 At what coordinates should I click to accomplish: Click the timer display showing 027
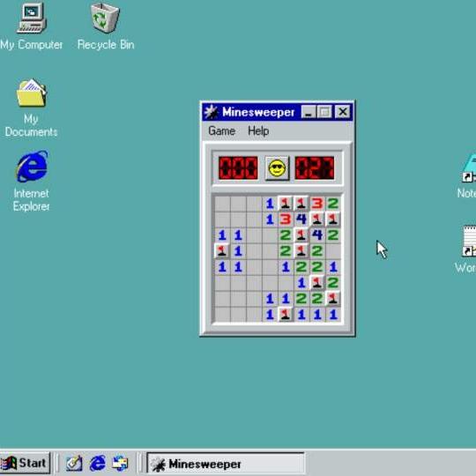pos(315,167)
